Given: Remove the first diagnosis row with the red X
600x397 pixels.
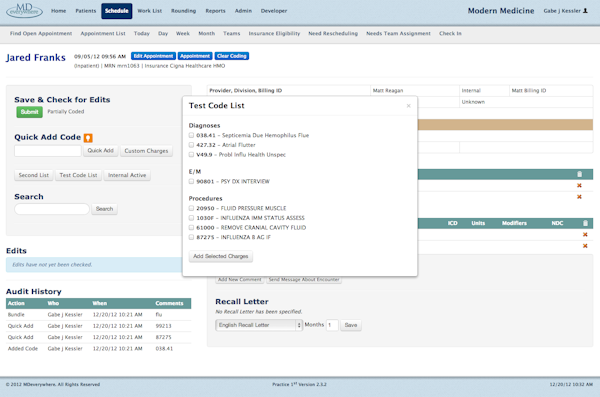Looking at the screenshot, I should click(x=579, y=186).
